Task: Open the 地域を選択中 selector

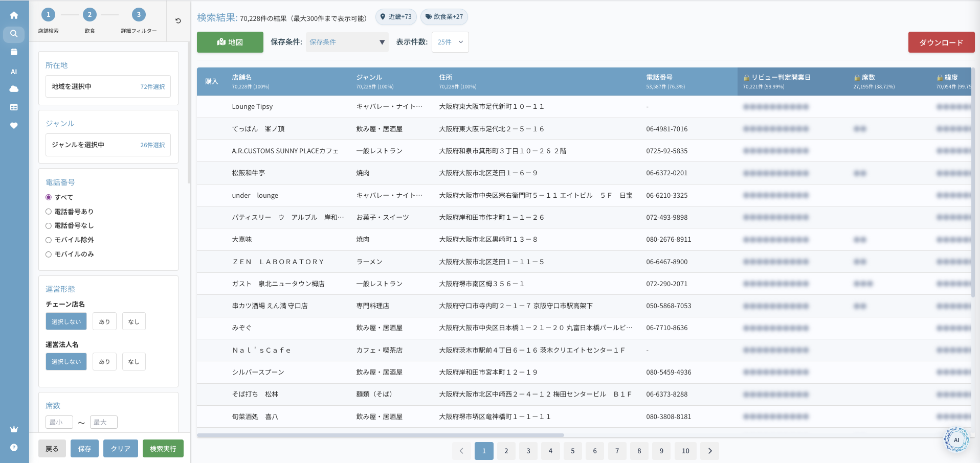Action: click(108, 86)
